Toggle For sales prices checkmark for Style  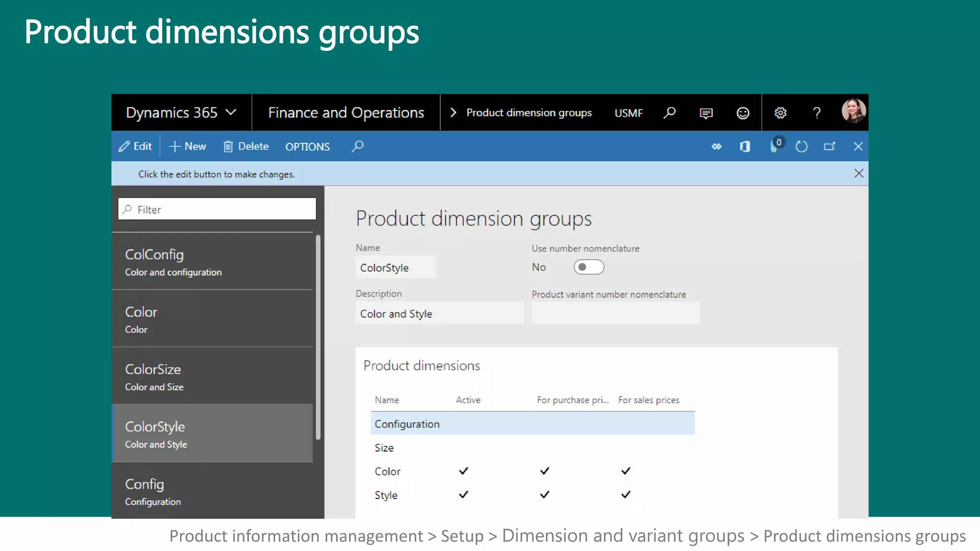625,494
